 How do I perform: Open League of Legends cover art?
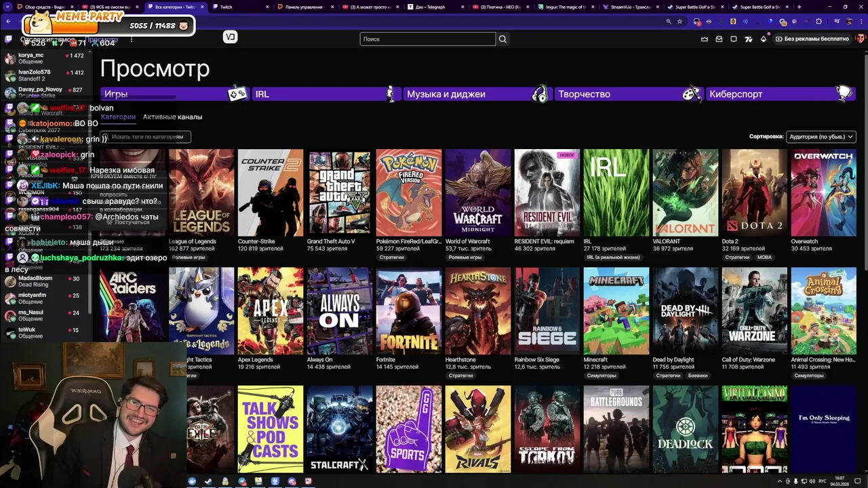[x=201, y=193]
